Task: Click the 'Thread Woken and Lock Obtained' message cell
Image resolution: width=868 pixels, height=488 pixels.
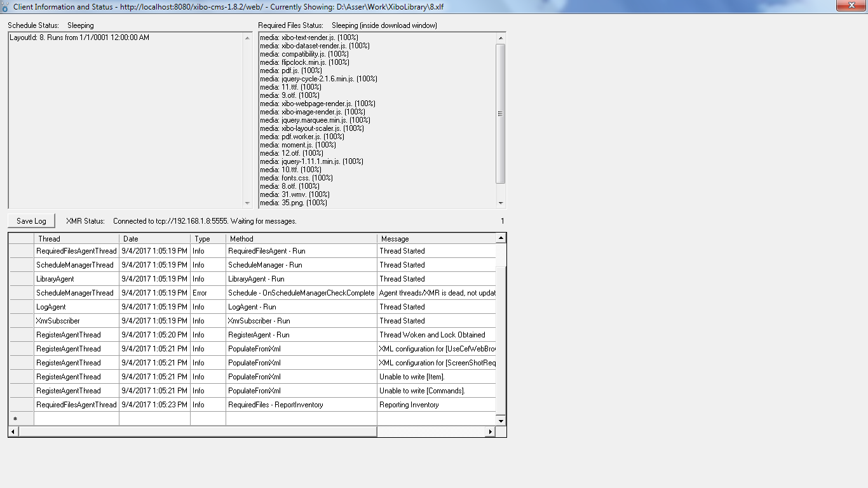Action: [x=437, y=335]
